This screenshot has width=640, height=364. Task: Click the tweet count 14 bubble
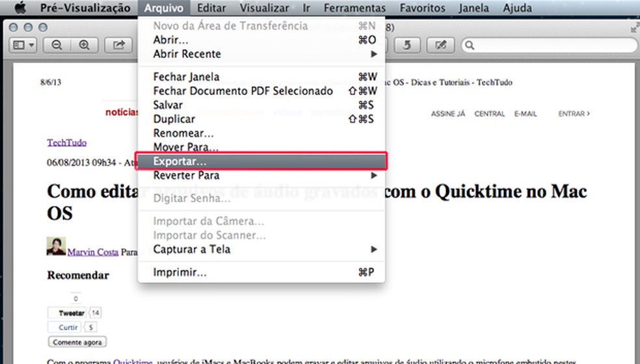click(95, 313)
